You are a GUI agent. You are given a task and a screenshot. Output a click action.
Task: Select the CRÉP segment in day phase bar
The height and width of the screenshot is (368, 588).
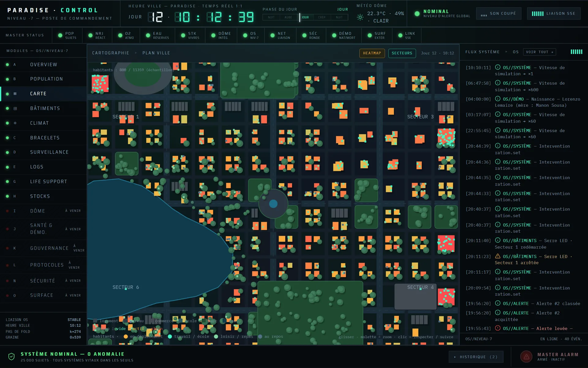click(x=322, y=17)
